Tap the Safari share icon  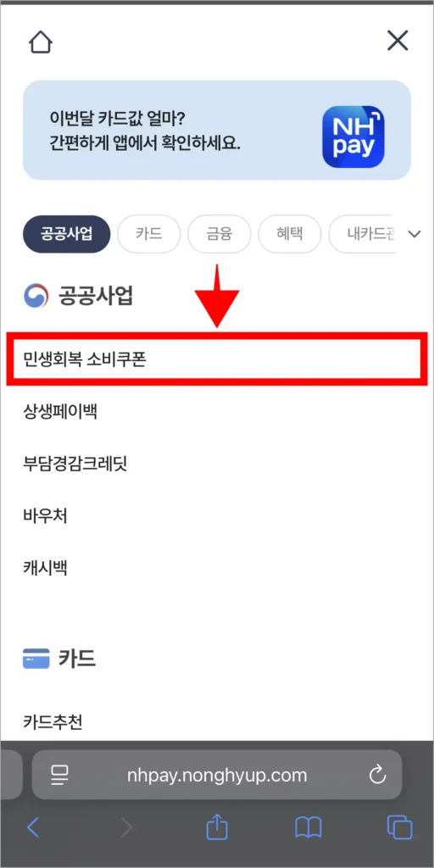pos(217,828)
